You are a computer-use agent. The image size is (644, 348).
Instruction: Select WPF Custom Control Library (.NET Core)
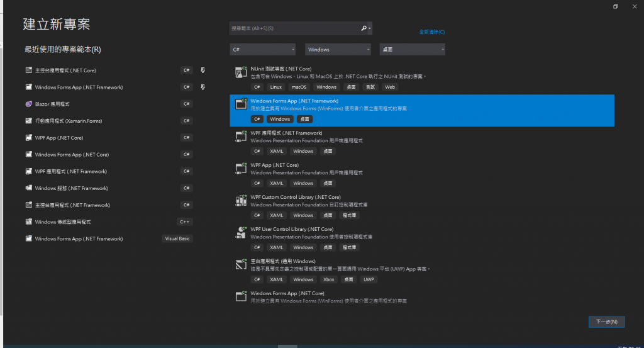pyautogui.click(x=422, y=206)
